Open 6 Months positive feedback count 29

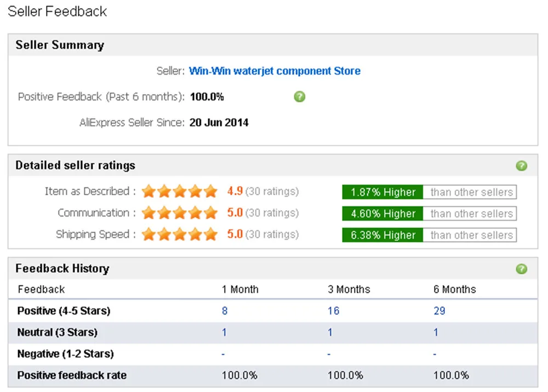click(x=439, y=311)
